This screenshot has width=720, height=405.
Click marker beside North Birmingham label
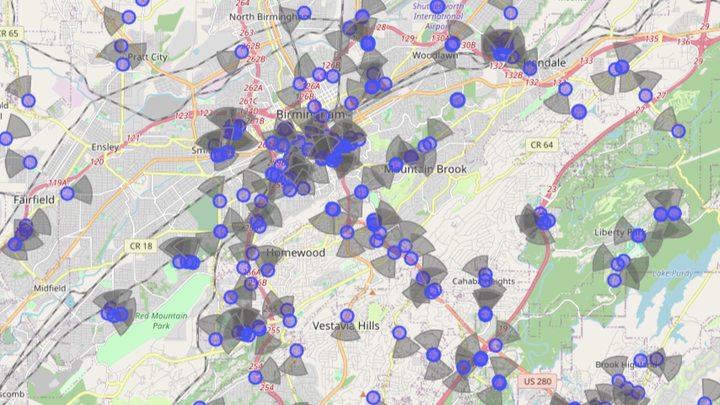pos(304,13)
